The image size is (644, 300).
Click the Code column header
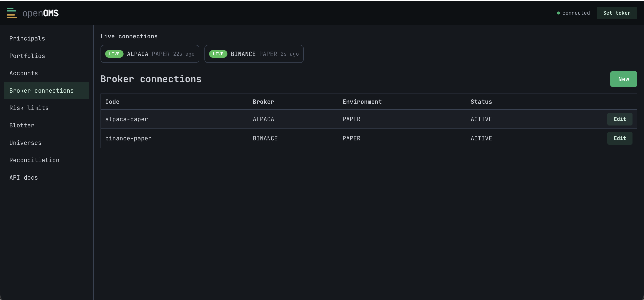112,102
